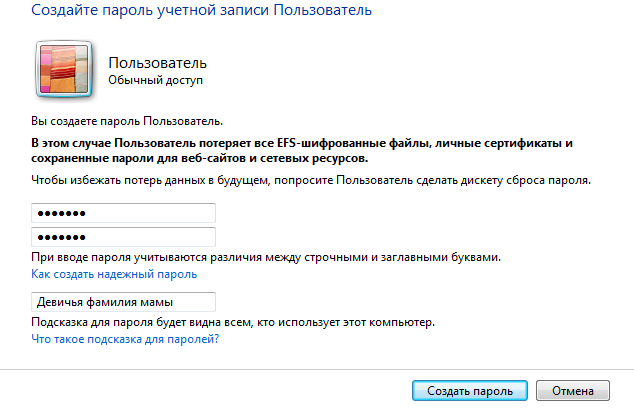Click the 'Обычный доступ' account type label
The width and height of the screenshot is (634, 418).
tap(155, 80)
